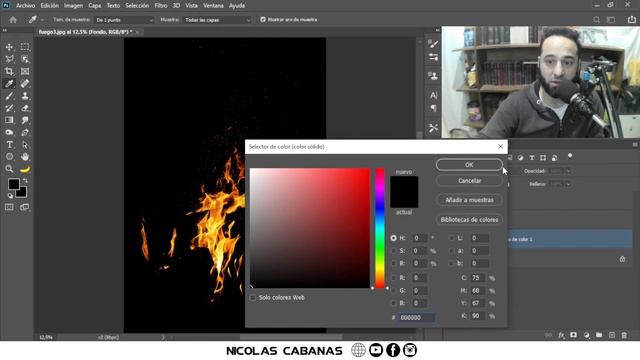Click the Cancelar button

pos(469,180)
